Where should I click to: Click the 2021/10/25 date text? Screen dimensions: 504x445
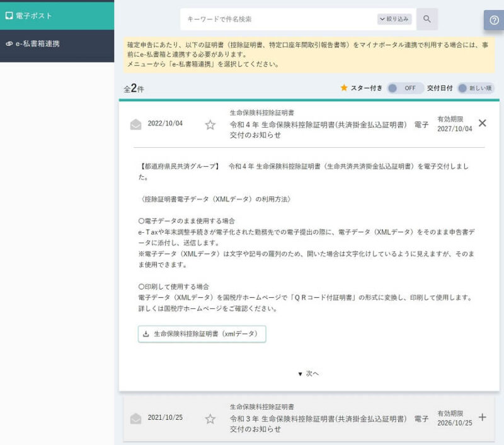click(x=165, y=417)
